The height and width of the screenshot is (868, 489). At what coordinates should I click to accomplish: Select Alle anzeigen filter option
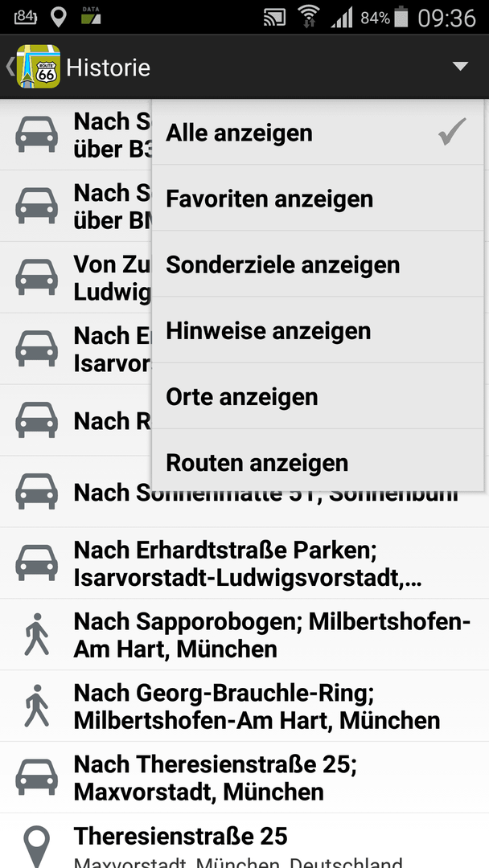tap(318, 133)
